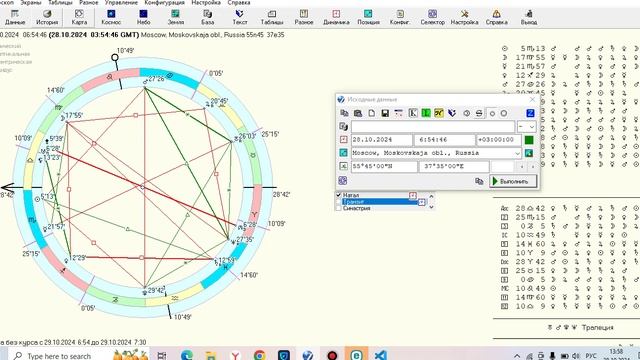Open the Небо view
Viewport: 640px width, 360px height.
(x=143, y=18)
